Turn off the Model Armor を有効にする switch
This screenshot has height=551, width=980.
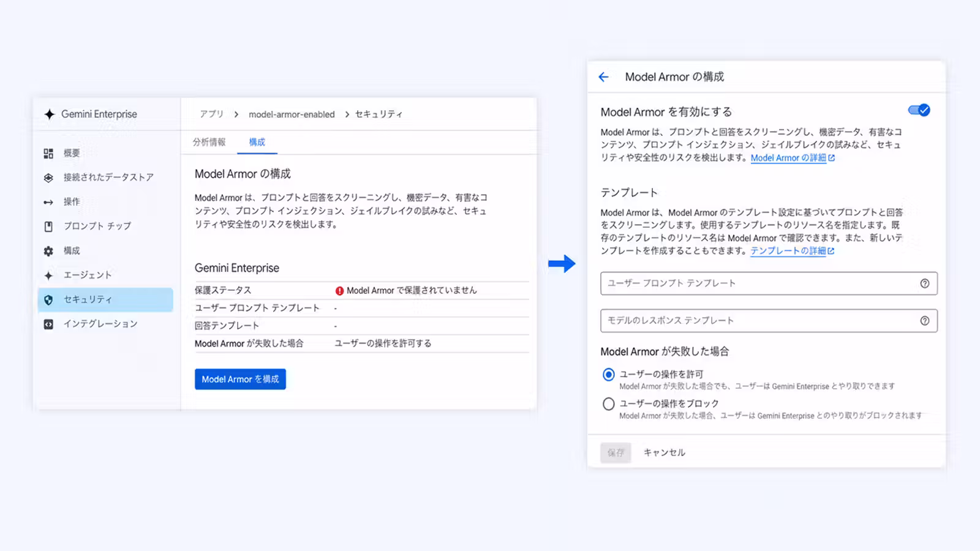tap(919, 110)
